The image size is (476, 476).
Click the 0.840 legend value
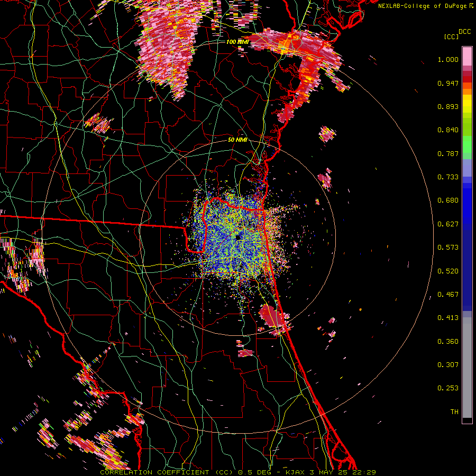point(448,130)
